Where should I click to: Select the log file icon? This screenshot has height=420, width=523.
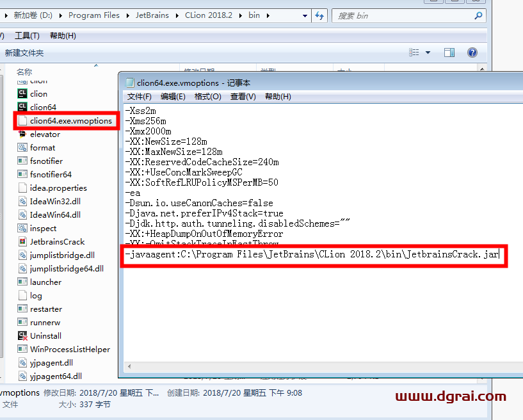click(22, 296)
